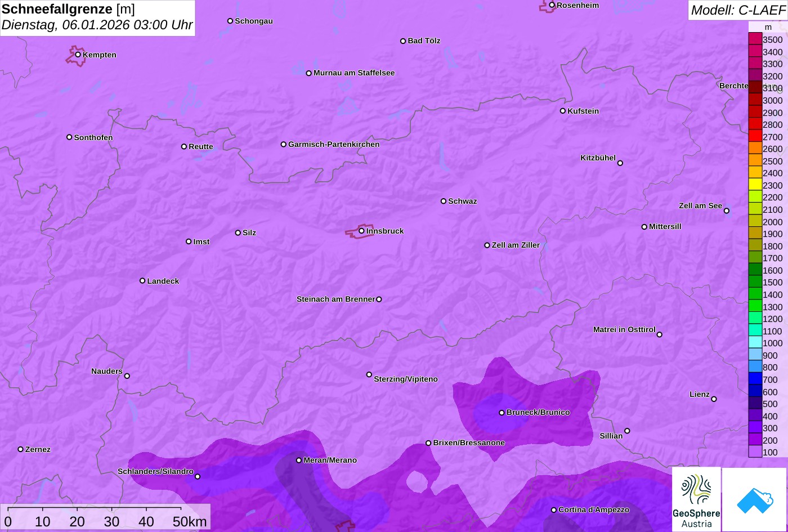Click the Silz marker dot
Image resolution: width=788 pixels, height=532 pixels.
238,233
